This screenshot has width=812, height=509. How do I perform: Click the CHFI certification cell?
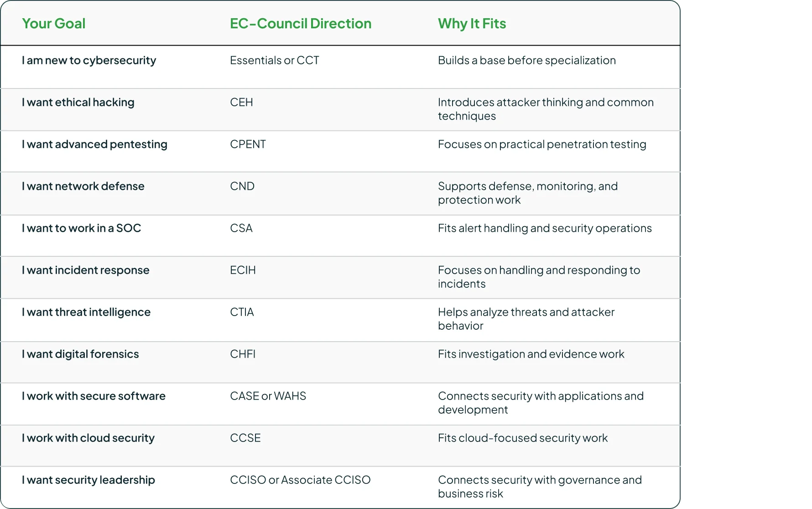click(x=243, y=354)
